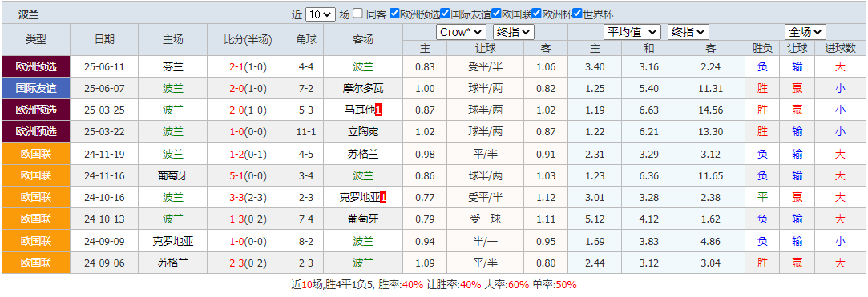The height and width of the screenshot is (297, 868).
Task: Click the corner count 8-2
Action: click(x=306, y=241)
